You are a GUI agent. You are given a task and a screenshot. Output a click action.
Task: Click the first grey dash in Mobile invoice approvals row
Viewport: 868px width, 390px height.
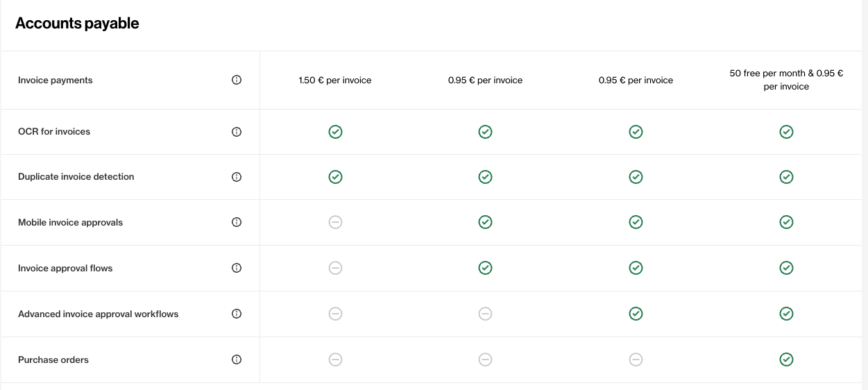point(335,222)
